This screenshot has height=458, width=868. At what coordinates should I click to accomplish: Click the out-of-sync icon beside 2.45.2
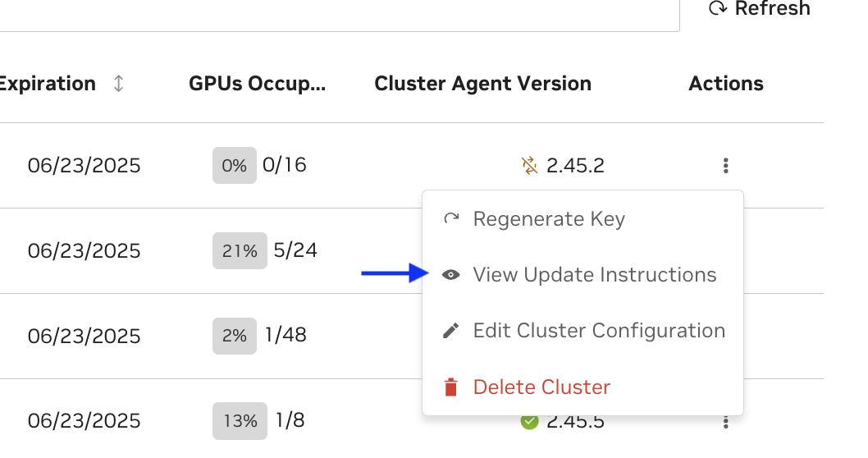[x=529, y=166]
